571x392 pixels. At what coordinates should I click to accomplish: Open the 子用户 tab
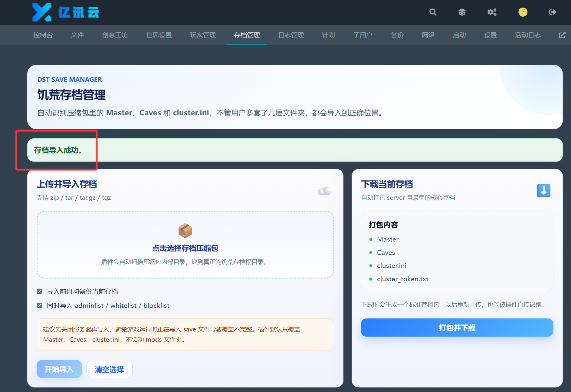[363, 35]
